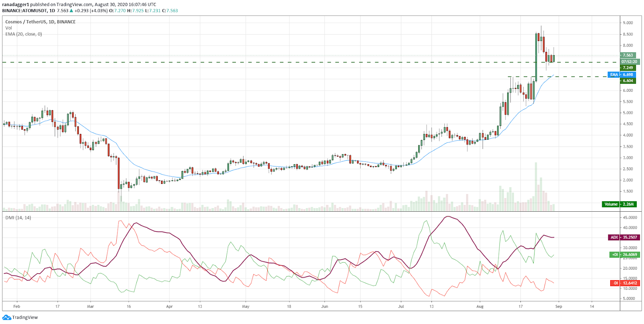The height and width of the screenshot is (324, 644).
Task: Click the Cosmos / TetherUS chart title
Action: [x=40, y=22]
